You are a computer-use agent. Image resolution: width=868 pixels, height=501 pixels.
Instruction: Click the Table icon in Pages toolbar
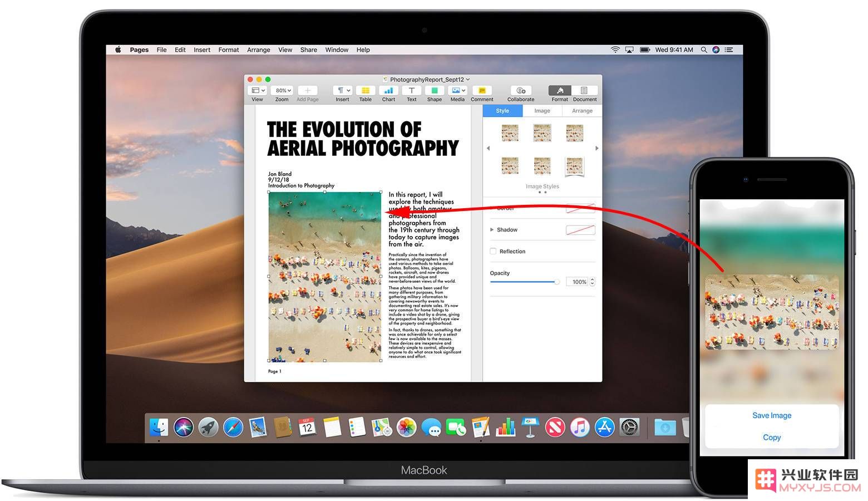[x=365, y=90]
